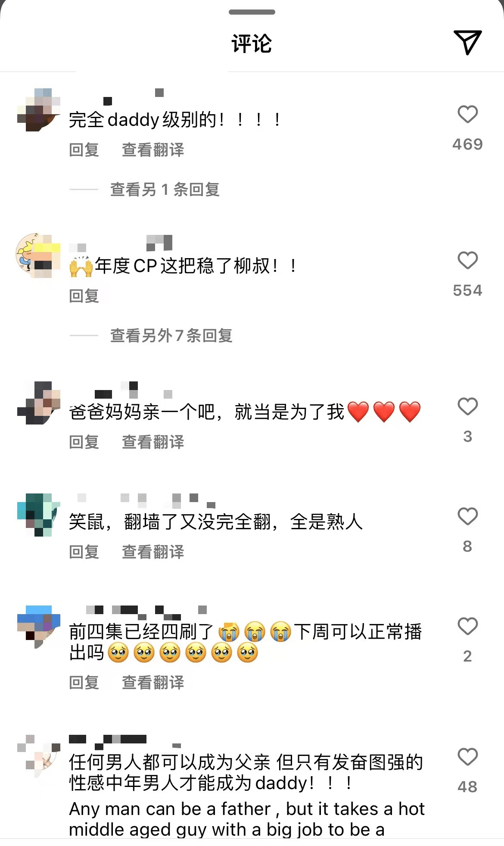Tap the sheet drag handle at top
Screen dimensions: 504x846
coord(252,12)
